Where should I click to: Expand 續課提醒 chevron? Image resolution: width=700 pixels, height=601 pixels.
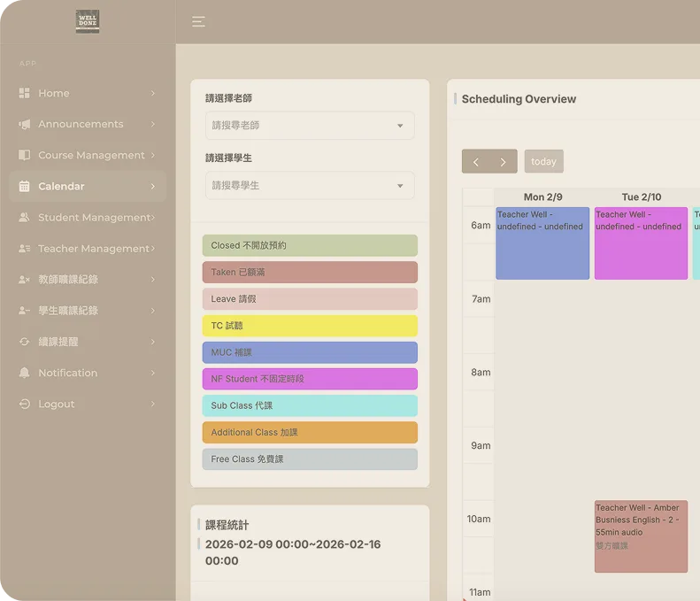[153, 342]
